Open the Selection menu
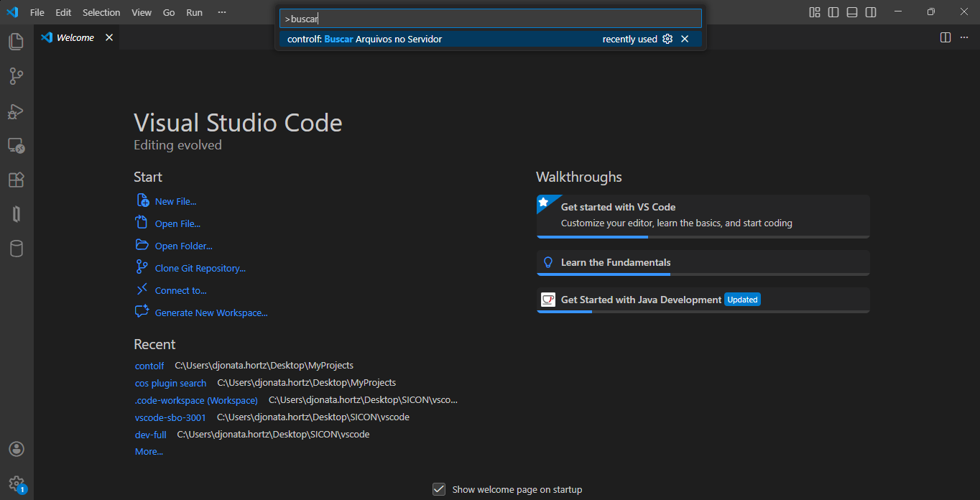 pos(101,12)
